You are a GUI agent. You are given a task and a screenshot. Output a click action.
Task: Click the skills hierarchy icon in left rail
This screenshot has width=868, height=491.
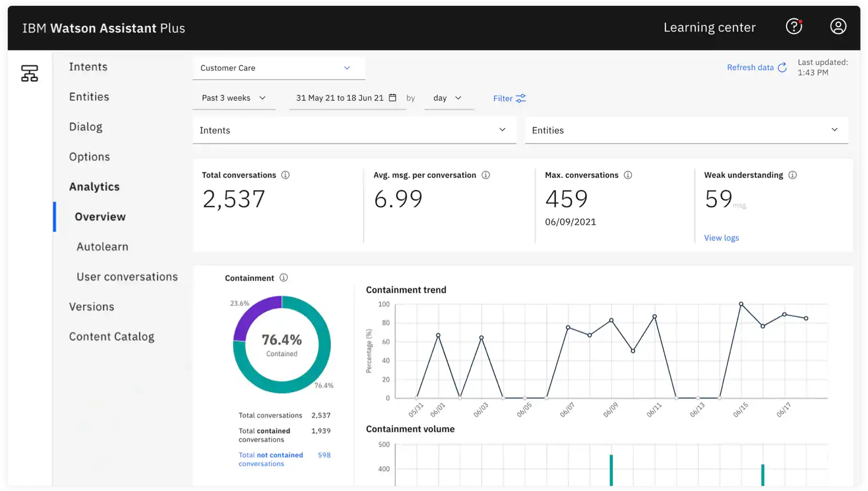pyautogui.click(x=29, y=73)
